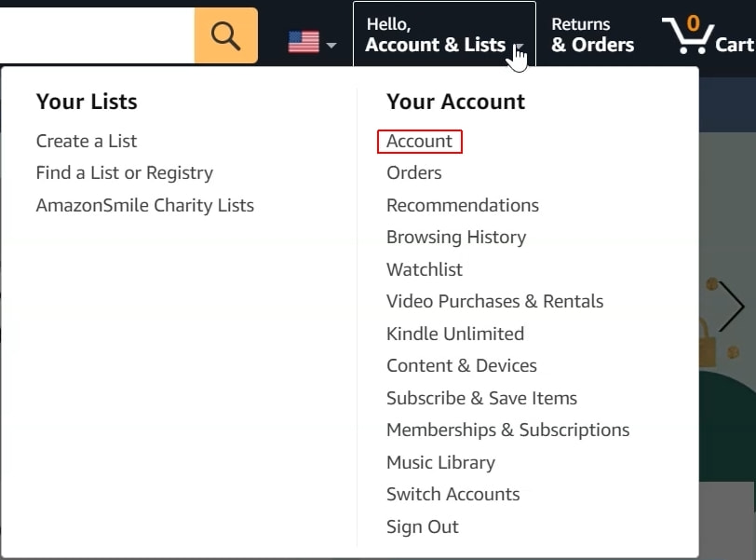The image size is (756, 560).
Task: Select Switch Accounts
Action: (x=452, y=494)
